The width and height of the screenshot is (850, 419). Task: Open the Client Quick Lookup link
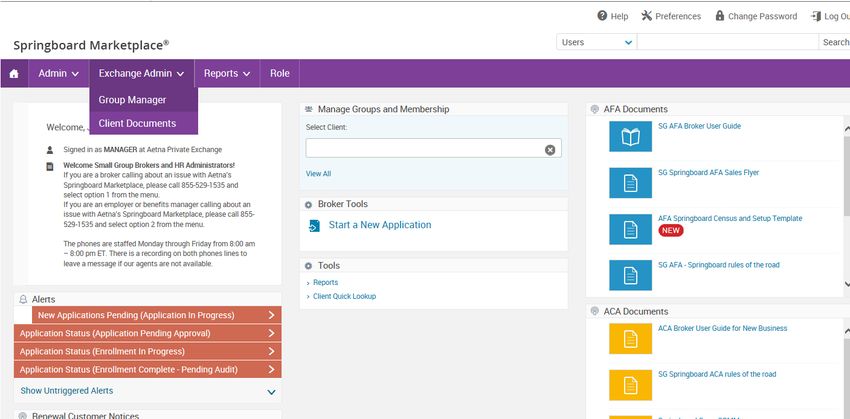[x=344, y=296]
